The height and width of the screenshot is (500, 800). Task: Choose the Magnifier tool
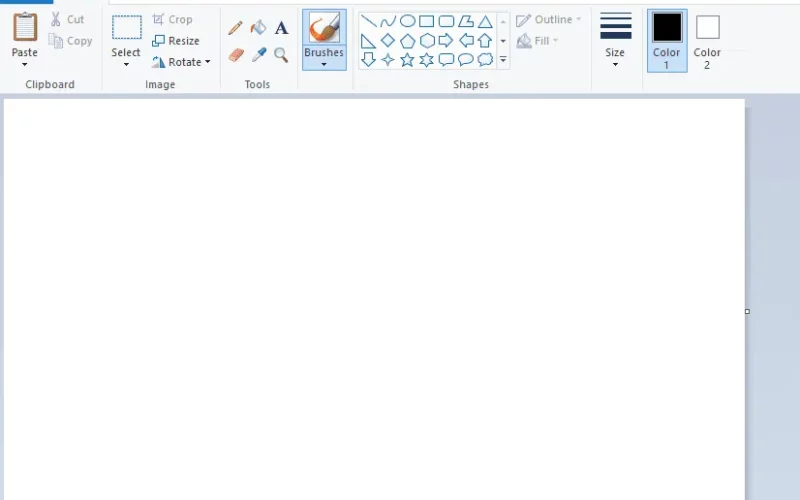[281, 54]
